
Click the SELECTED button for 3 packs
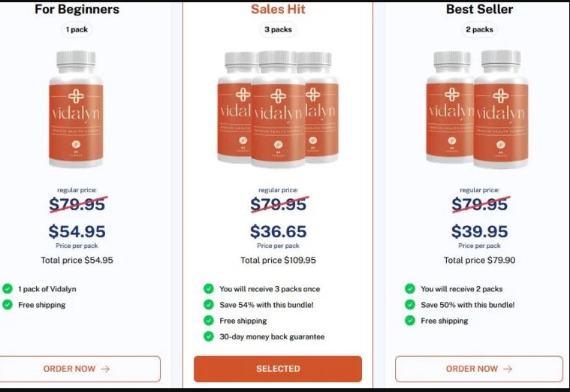click(x=278, y=369)
